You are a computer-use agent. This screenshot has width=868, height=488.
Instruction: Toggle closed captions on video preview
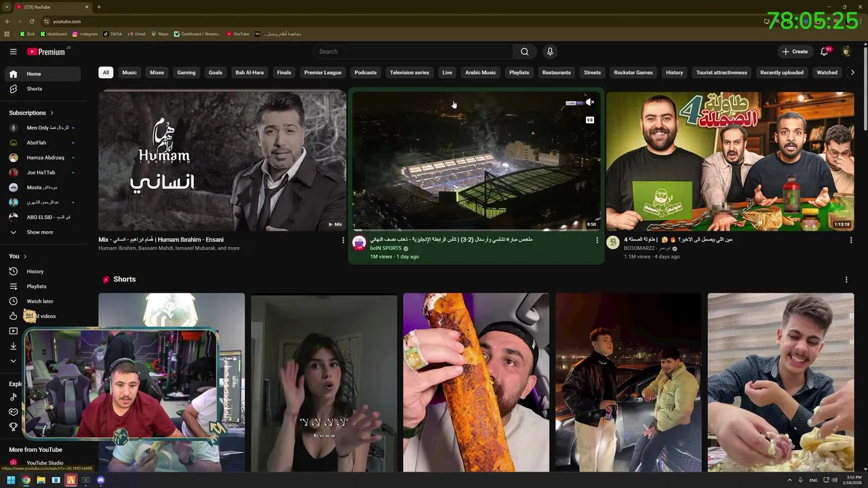pyautogui.click(x=590, y=120)
